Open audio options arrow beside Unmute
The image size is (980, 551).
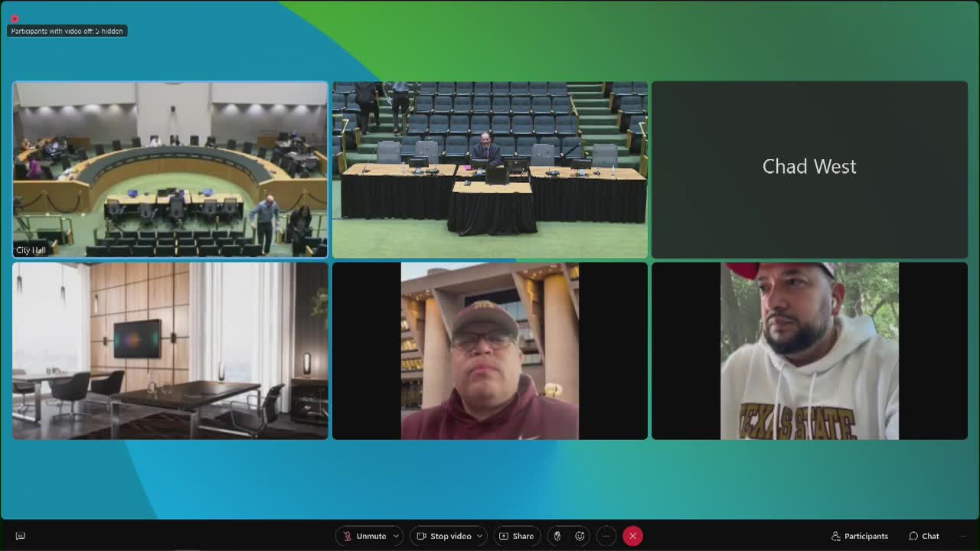396,536
